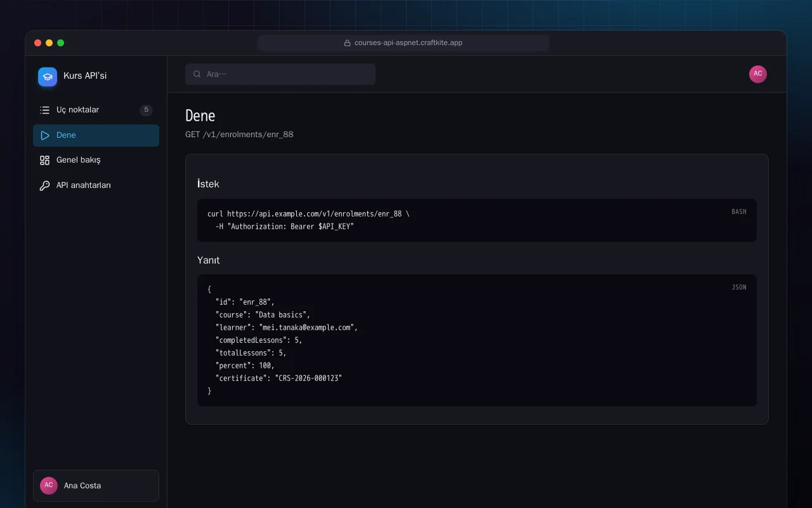Click the İstek section heading
The width and height of the screenshot is (812, 508).
click(208, 184)
